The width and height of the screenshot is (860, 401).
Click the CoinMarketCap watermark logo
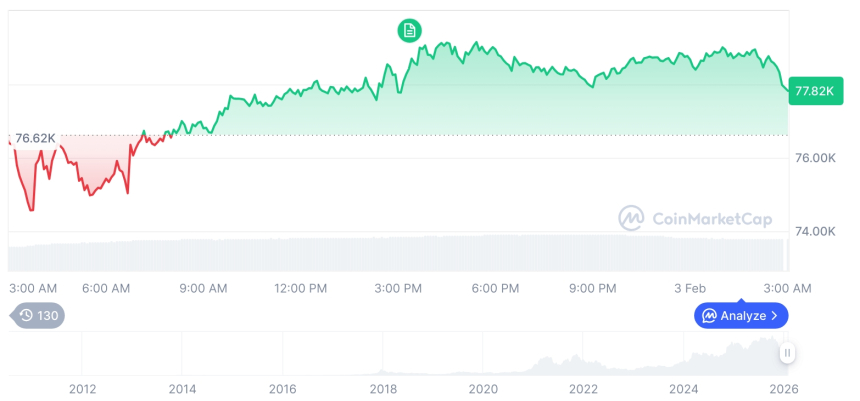pyautogui.click(x=630, y=218)
